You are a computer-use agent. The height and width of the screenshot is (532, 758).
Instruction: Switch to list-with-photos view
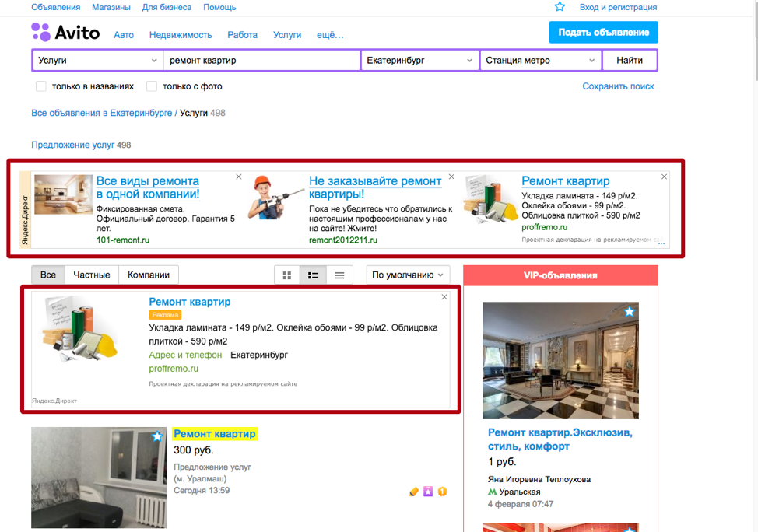click(313, 275)
